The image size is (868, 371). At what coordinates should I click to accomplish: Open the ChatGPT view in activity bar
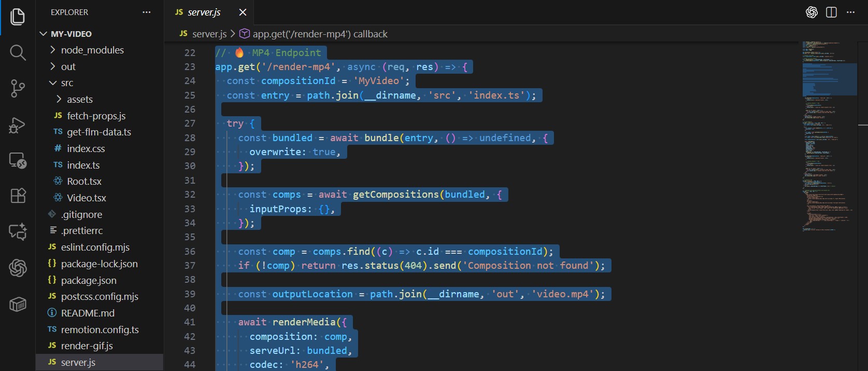pyautogui.click(x=18, y=268)
